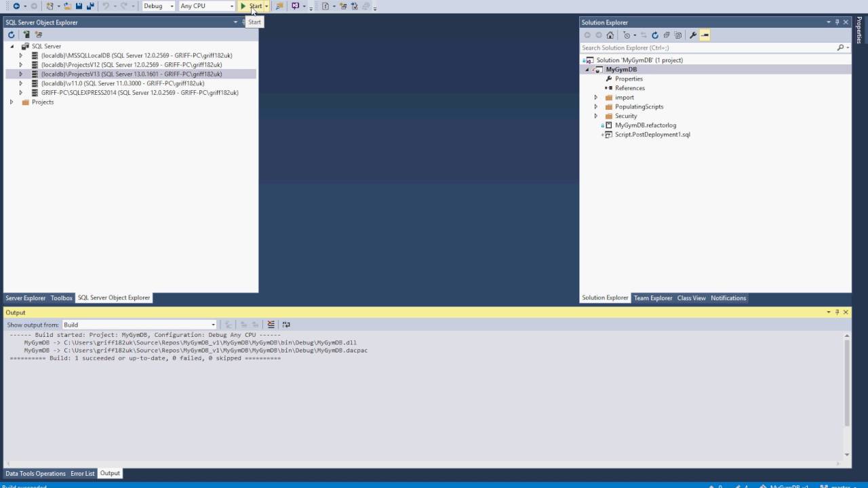Open the Show output from Build dropdown
The height and width of the screenshot is (488, 868).
140,325
